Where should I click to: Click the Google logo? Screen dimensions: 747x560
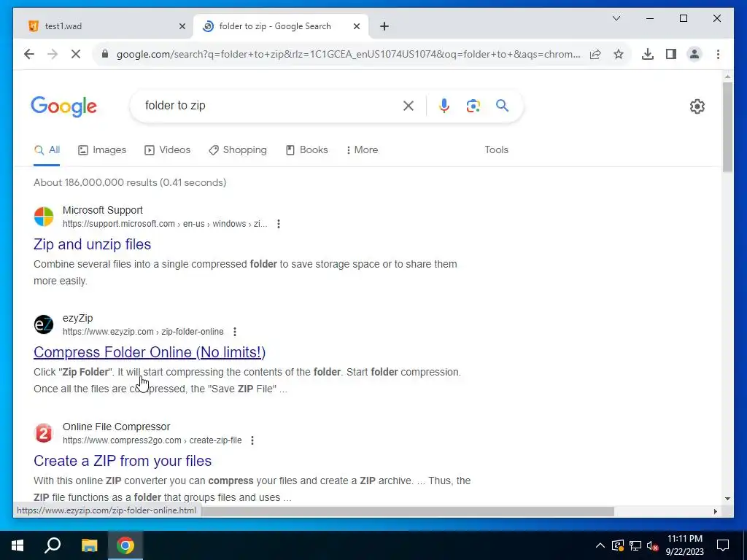point(64,106)
